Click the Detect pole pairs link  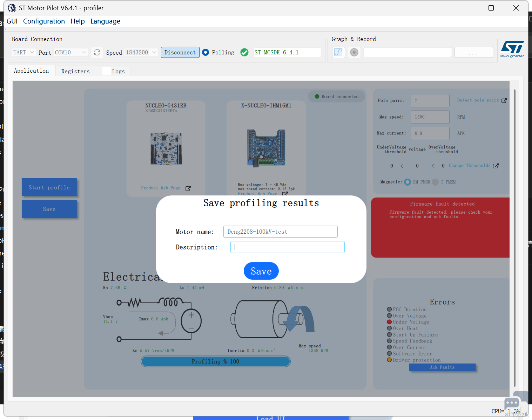coord(478,100)
